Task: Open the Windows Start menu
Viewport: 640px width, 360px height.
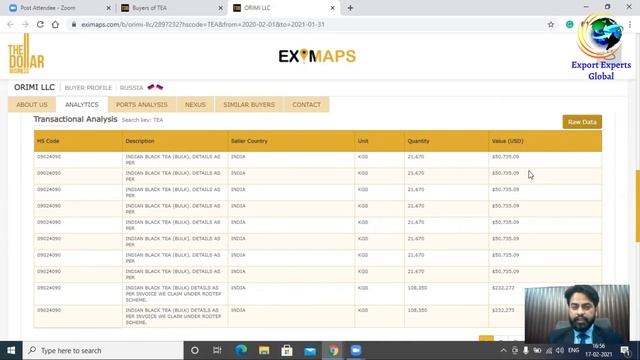Action: coord(11,350)
